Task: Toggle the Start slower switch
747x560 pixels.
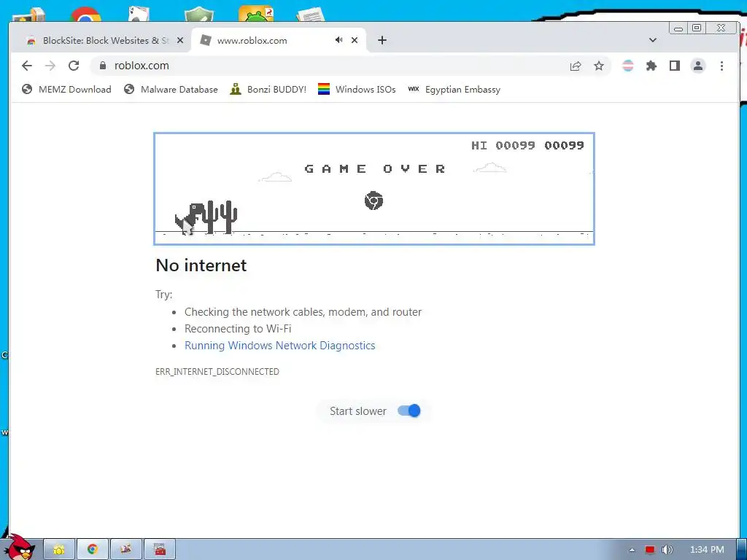Action: [x=409, y=411]
